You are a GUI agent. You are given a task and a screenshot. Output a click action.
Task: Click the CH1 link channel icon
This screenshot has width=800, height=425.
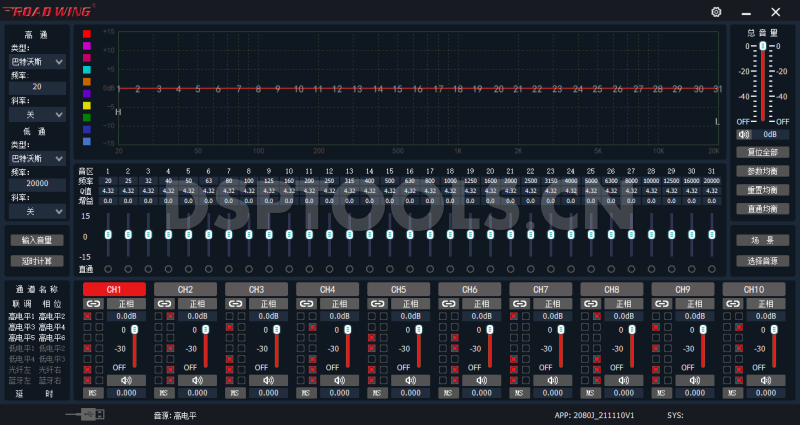point(93,303)
